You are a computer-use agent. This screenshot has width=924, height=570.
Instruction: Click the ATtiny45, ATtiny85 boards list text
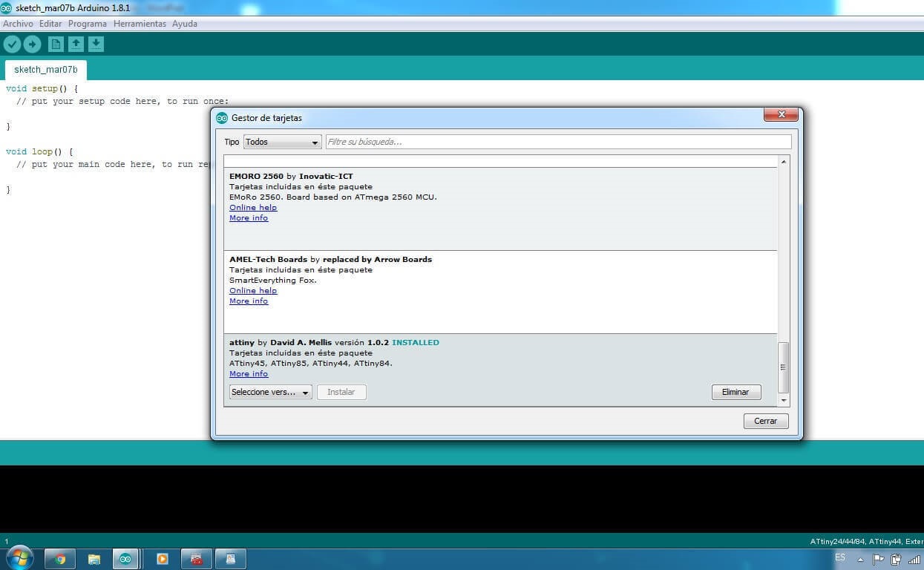click(x=311, y=364)
